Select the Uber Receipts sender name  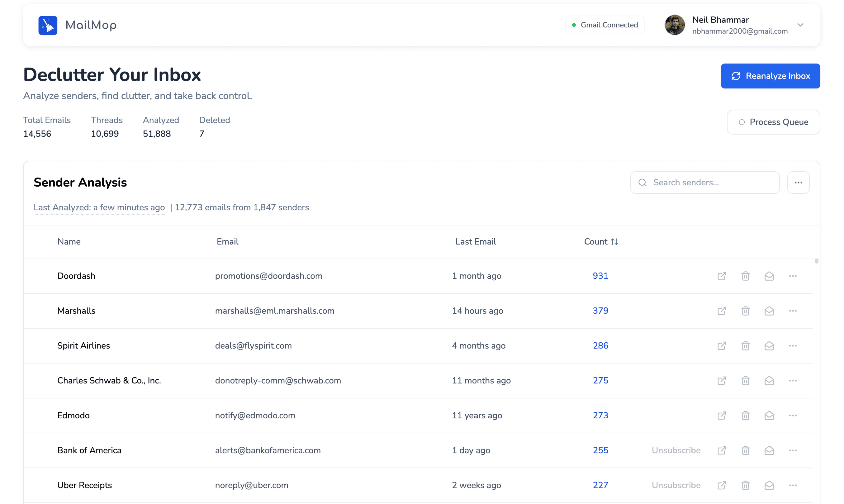(x=84, y=485)
